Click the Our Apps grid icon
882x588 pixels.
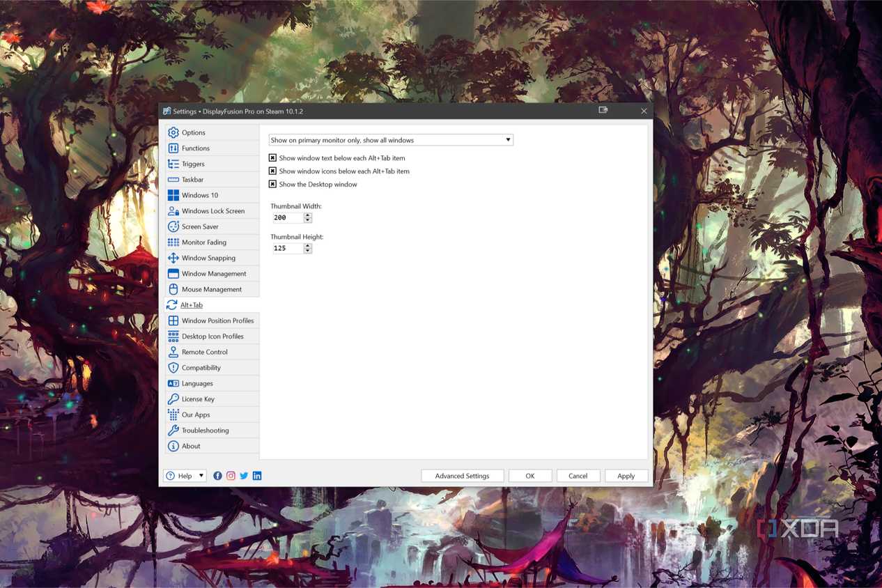coord(173,415)
